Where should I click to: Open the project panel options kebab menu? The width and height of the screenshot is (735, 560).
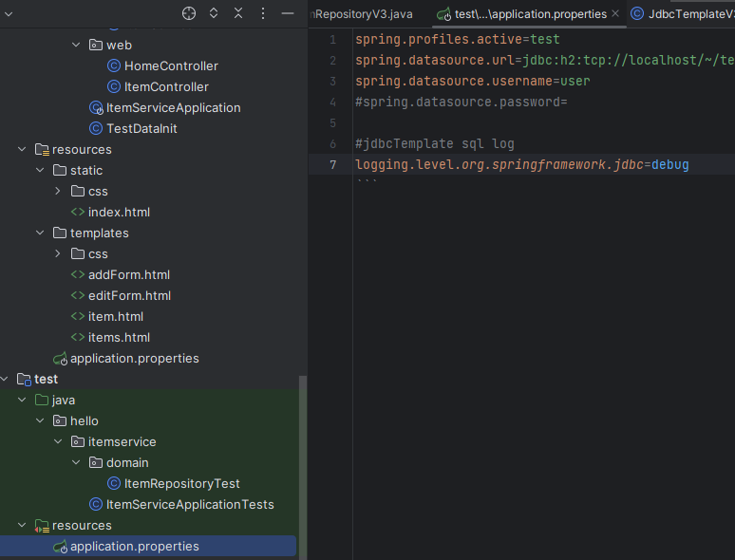[263, 13]
